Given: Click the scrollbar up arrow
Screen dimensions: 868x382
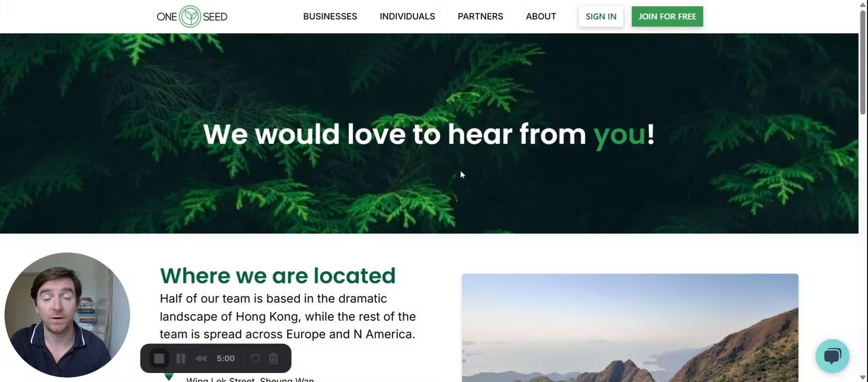Looking at the screenshot, I should tap(863, 4).
